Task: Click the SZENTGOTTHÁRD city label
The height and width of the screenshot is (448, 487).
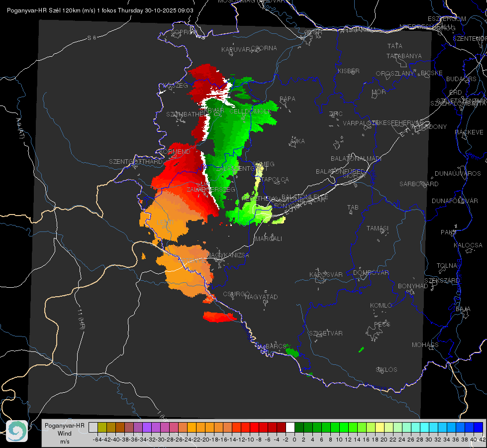Action: (136, 162)
